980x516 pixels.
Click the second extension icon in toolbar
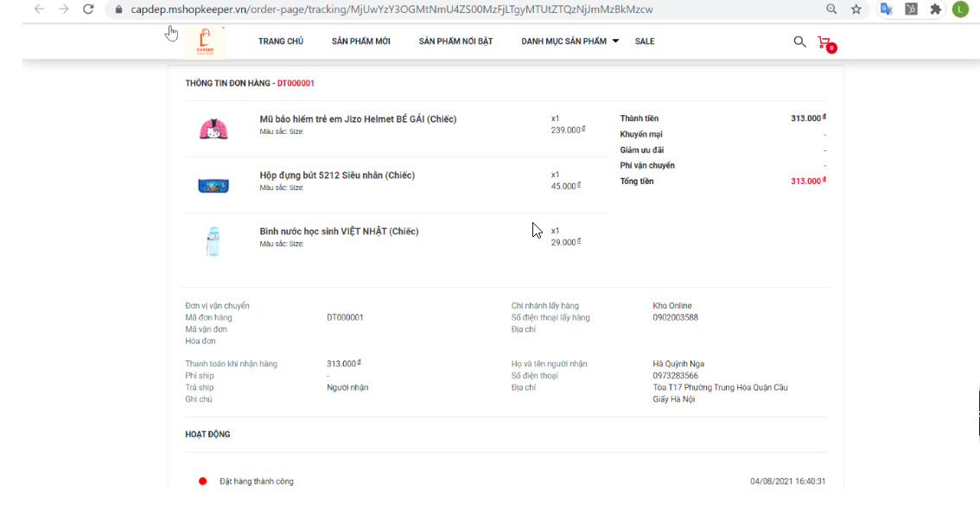coord(911,10)
